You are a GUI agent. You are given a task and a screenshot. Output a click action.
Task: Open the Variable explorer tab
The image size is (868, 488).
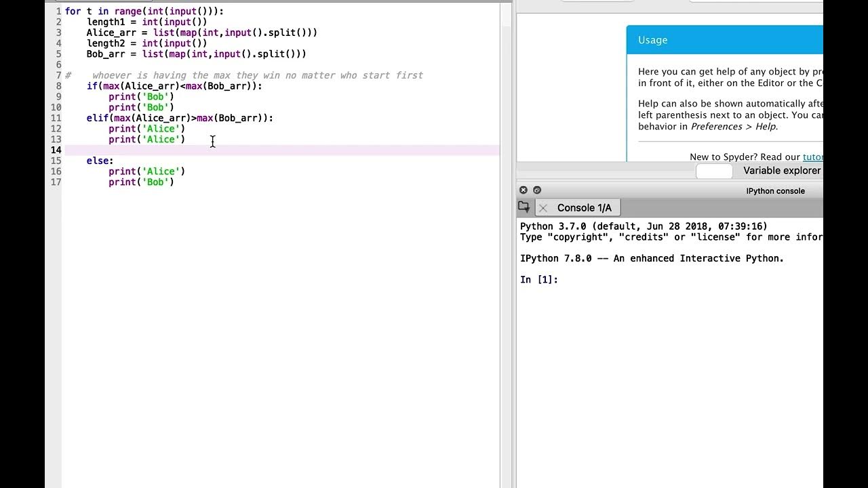tap(782, 171)
